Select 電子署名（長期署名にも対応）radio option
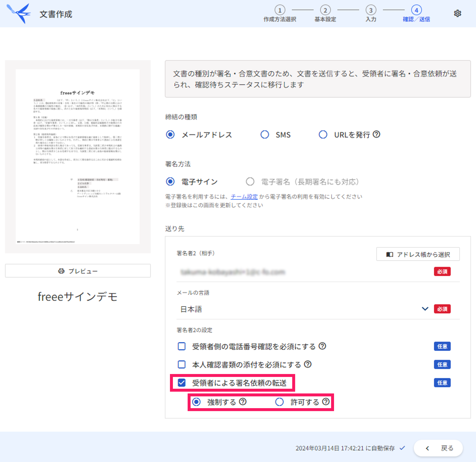The height and width of the screenshot is (462, 476). [250, 182]
